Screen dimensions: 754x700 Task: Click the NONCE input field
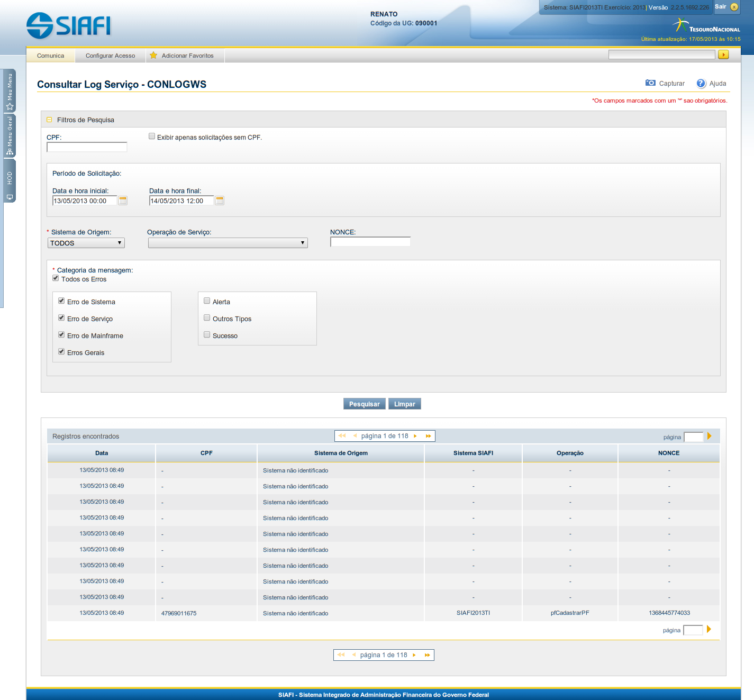pos(370,242)
